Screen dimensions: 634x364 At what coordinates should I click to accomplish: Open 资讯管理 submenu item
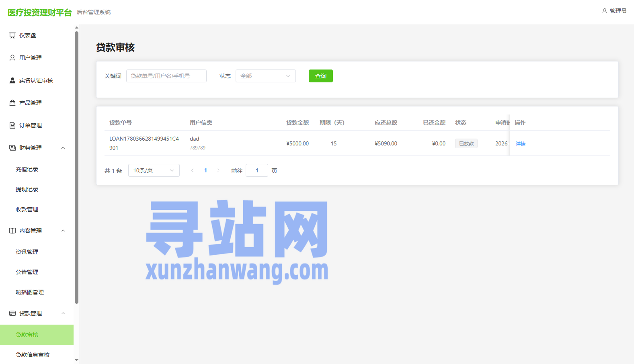click(x=37, y=252)
